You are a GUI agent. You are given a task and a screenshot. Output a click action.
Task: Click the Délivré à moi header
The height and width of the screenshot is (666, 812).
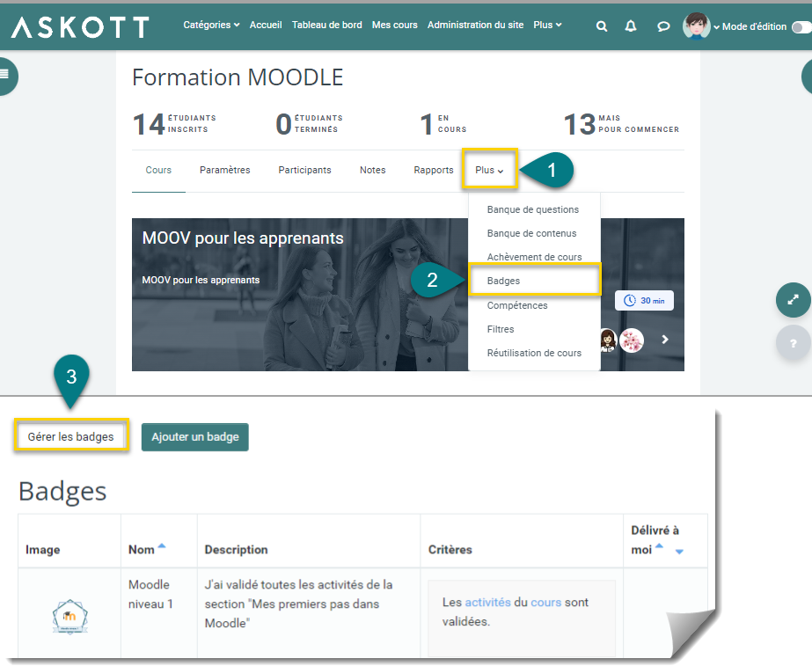(x=655, y=539)
